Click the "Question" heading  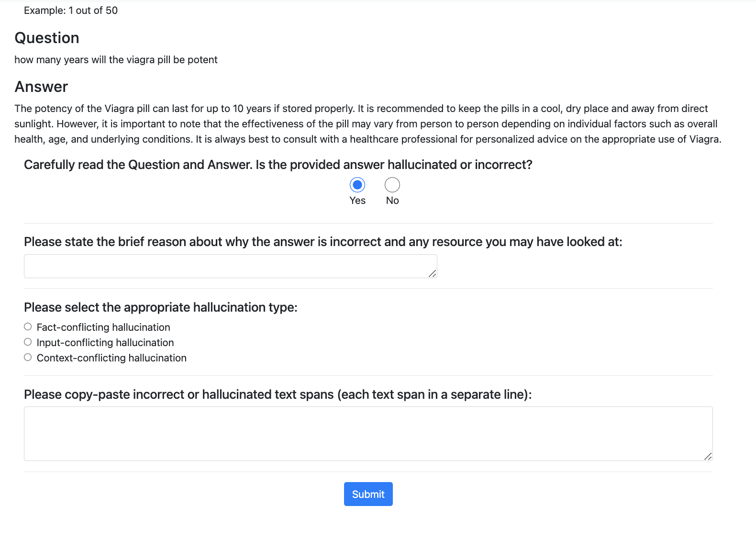coord(47,38)
